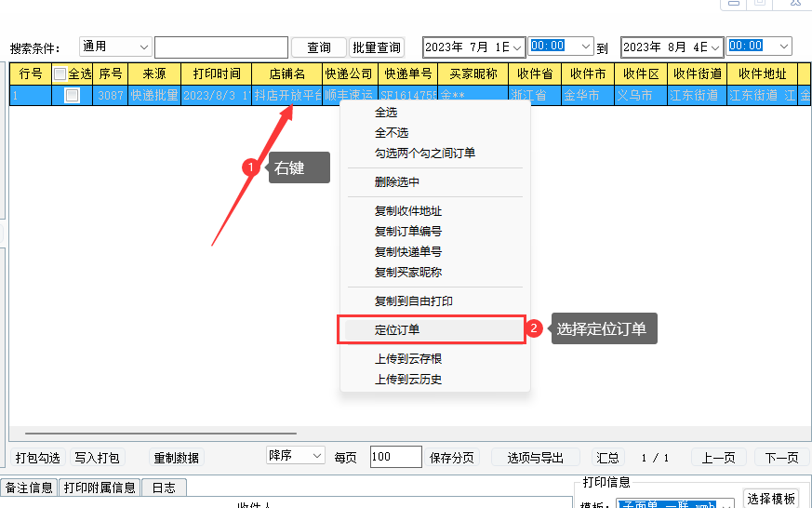Check the checkbox in row 1
The width and height of the screenshot is (812, 508).
[x=72, y=95]
